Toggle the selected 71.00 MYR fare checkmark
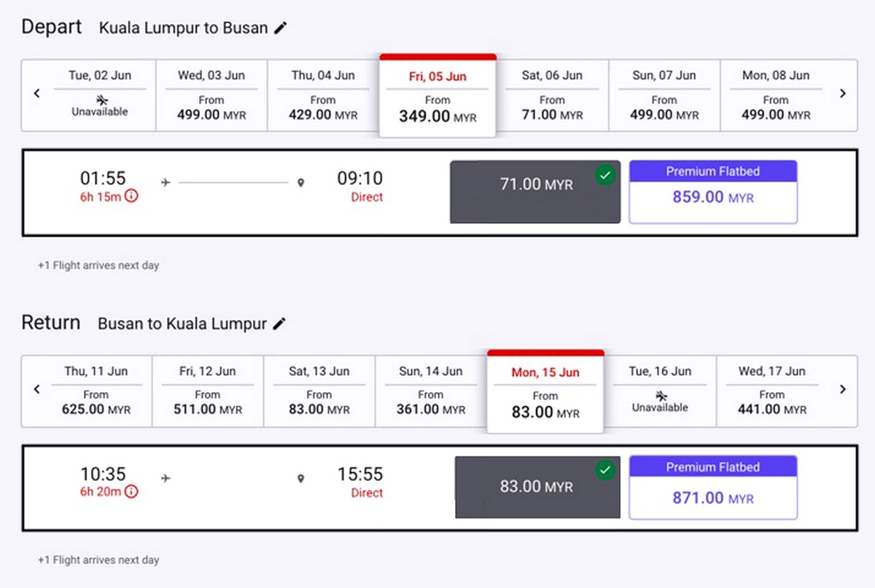 click(604, 175)
